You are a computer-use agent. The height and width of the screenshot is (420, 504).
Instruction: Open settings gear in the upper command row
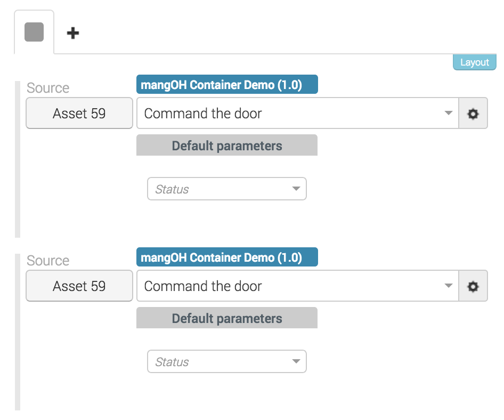tap(473, 113)
